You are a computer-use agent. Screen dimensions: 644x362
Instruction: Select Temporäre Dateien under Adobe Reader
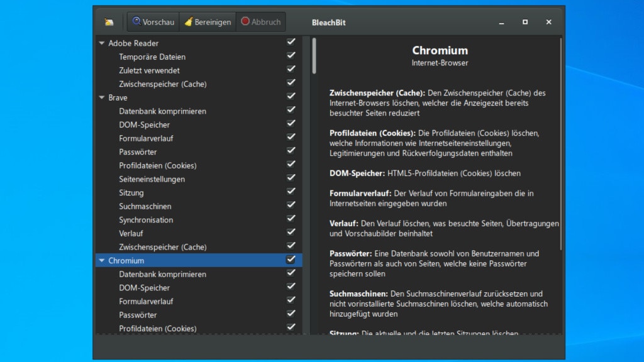(199, 57)
